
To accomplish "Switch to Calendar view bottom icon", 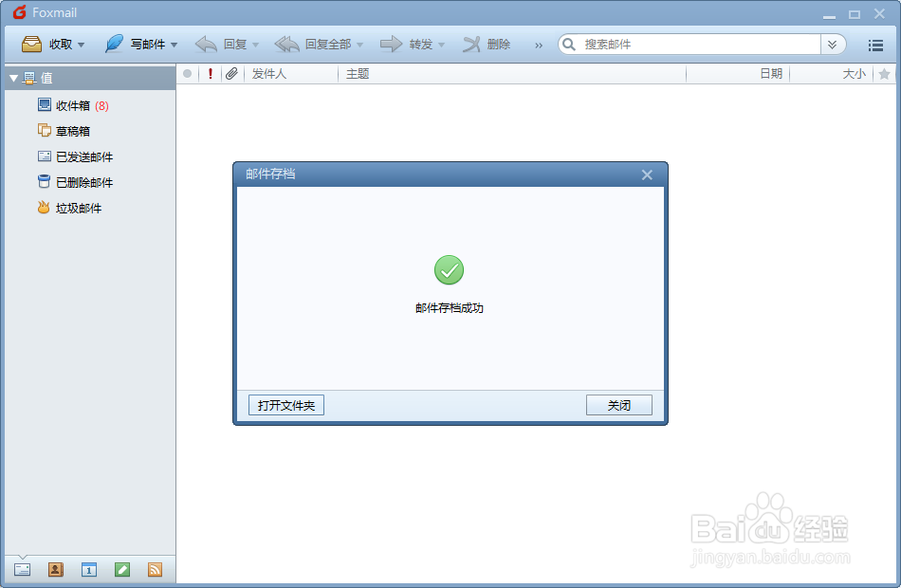I will 89,570.
